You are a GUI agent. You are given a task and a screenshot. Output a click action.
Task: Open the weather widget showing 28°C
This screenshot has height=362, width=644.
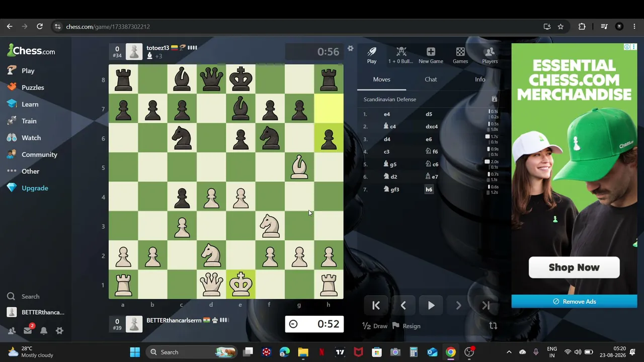(30, 352)
